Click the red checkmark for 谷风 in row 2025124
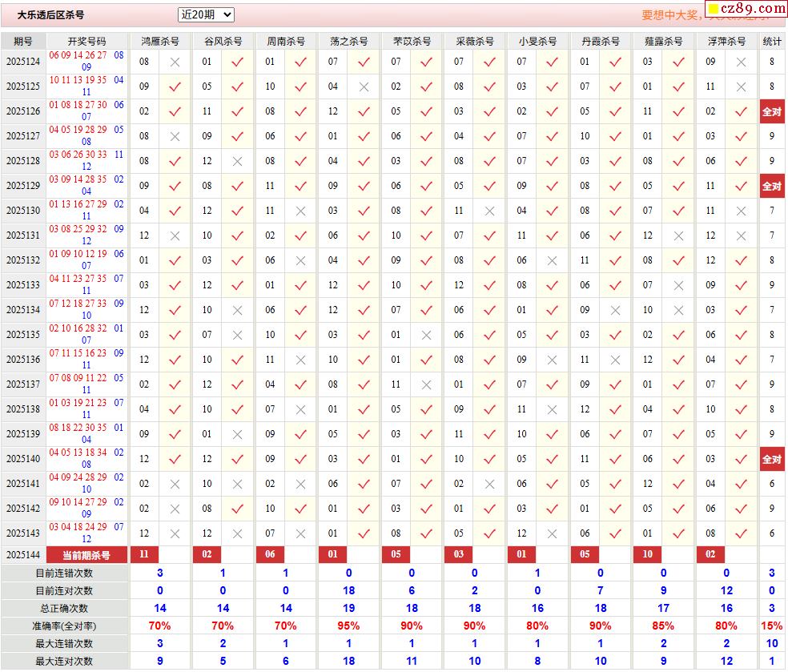The image size is (788, 672). (x=237, y=62)
